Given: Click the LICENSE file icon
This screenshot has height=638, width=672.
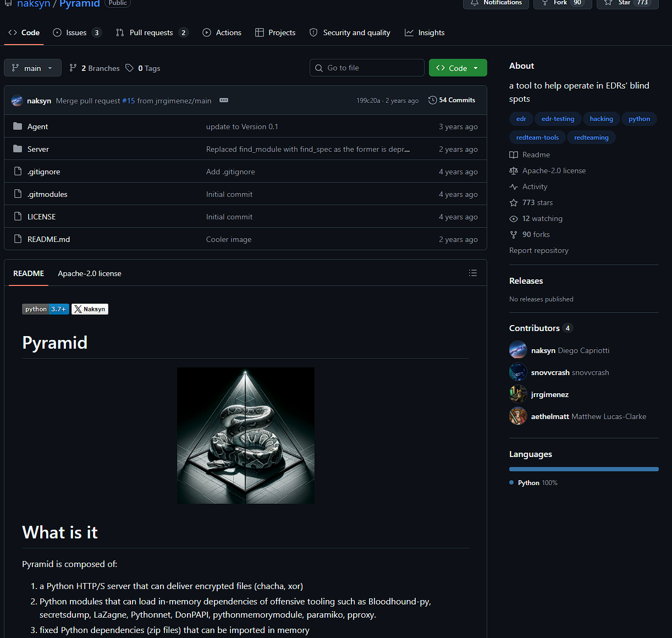Looking at the screenshot, I should click(18, 216).
